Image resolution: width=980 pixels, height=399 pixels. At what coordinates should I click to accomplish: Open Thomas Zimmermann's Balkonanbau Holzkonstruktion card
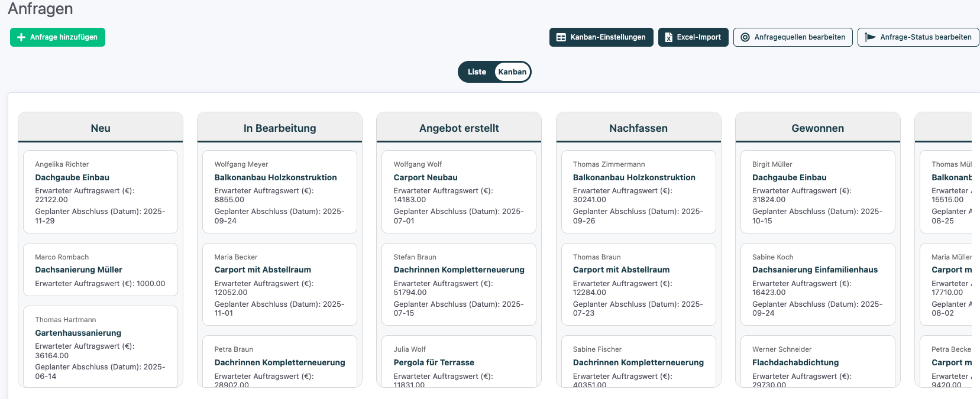639,192
